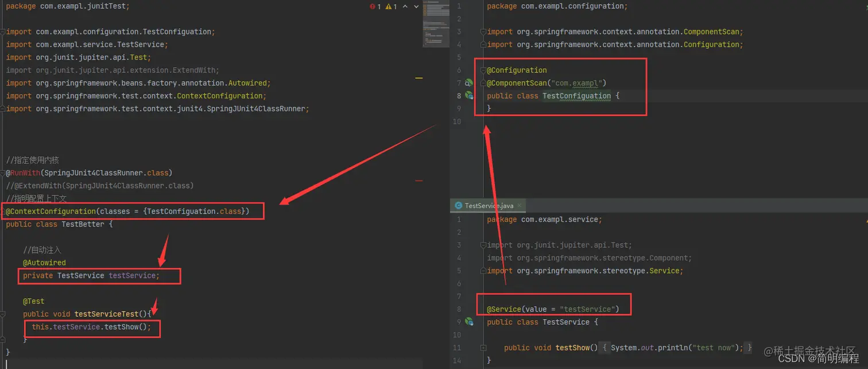This screenshot has height=369, width=868.
Task: Click package com.exampl.junitTest declaration
Action: [67, 6]
